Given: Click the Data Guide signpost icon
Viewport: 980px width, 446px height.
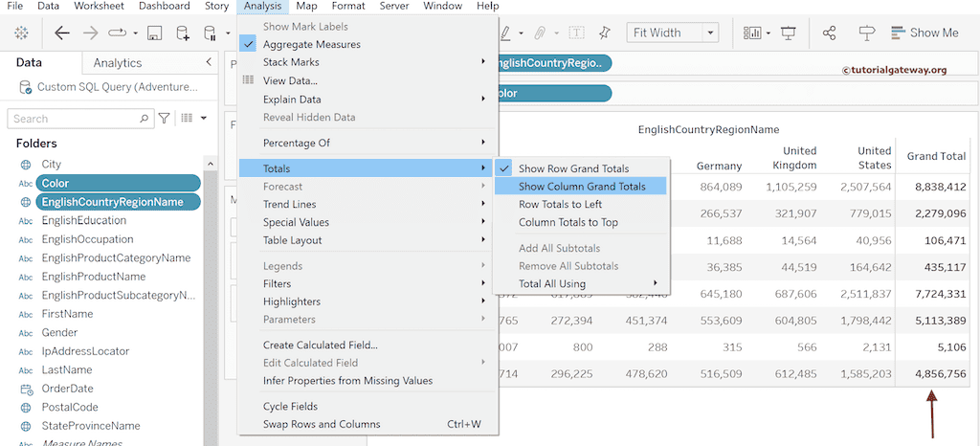Looking at the screenshot, I should click(x=866, y=33).
